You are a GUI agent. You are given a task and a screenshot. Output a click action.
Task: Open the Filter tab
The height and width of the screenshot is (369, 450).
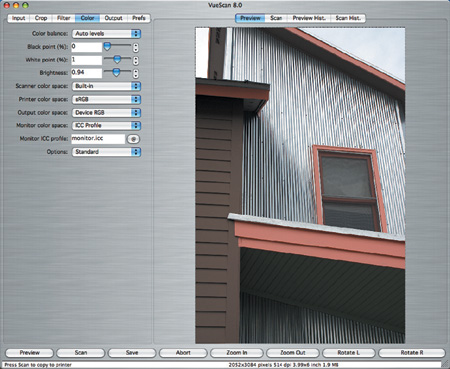click(x=64, y=18)
